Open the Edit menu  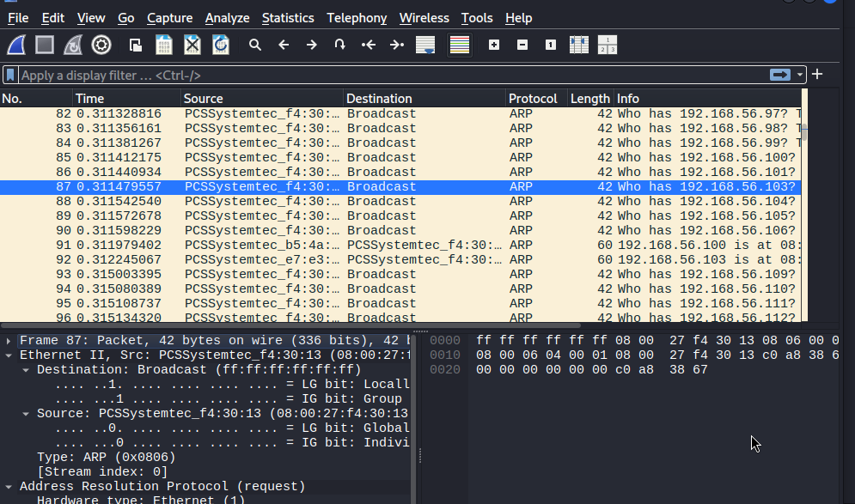pyautogui.click(x=53, y=18)
